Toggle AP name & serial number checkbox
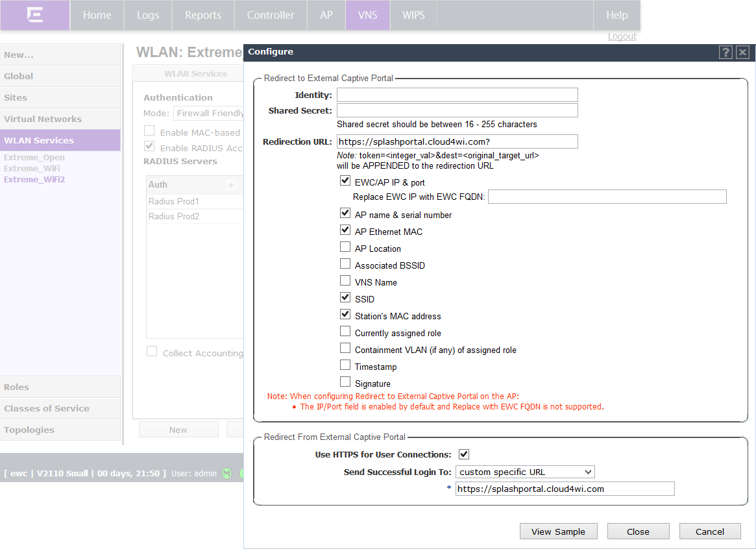 (345, 213)
